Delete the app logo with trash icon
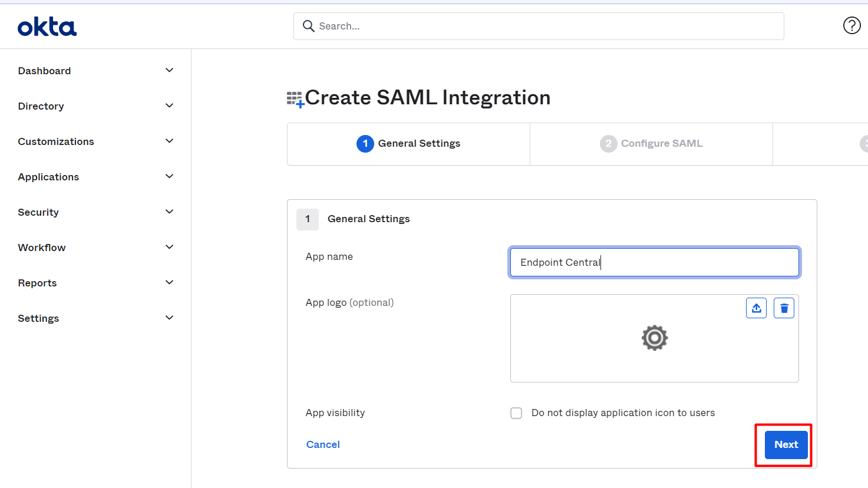Screen dimensions: 868x488 click(x=784, y=308)
